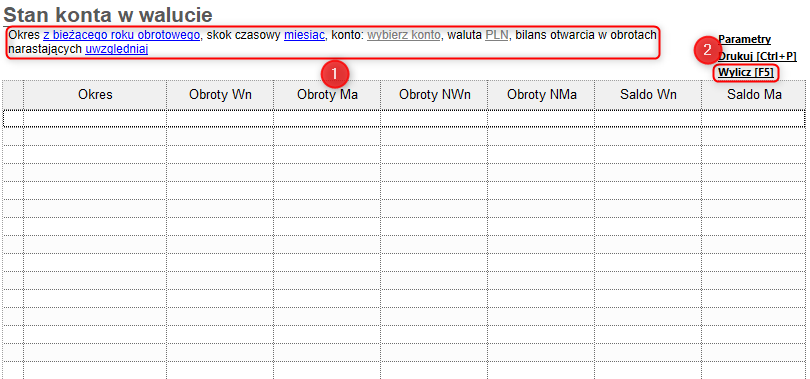The image size is (810, 379).
Task: Click the PLN currency link
Action: tap(496, 35)
